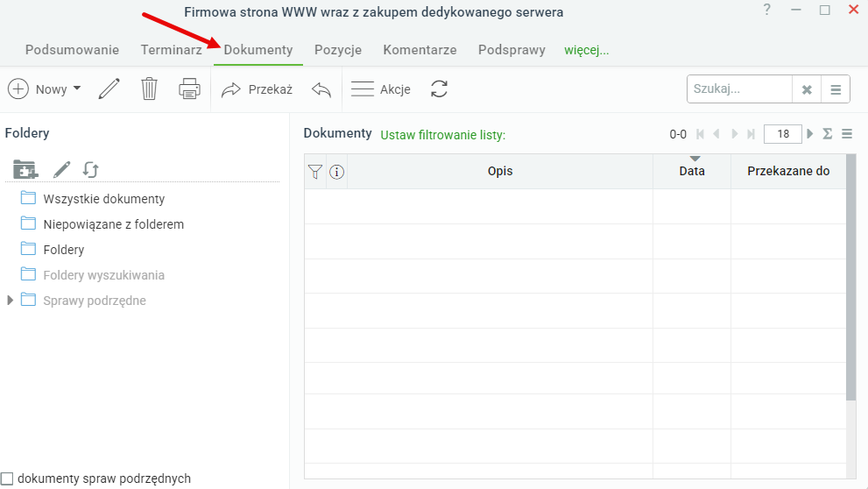This screenshot has height=489, width=868.
Task: Select Foldery wyszukiwania tree item
Action: tap(103, 275)
